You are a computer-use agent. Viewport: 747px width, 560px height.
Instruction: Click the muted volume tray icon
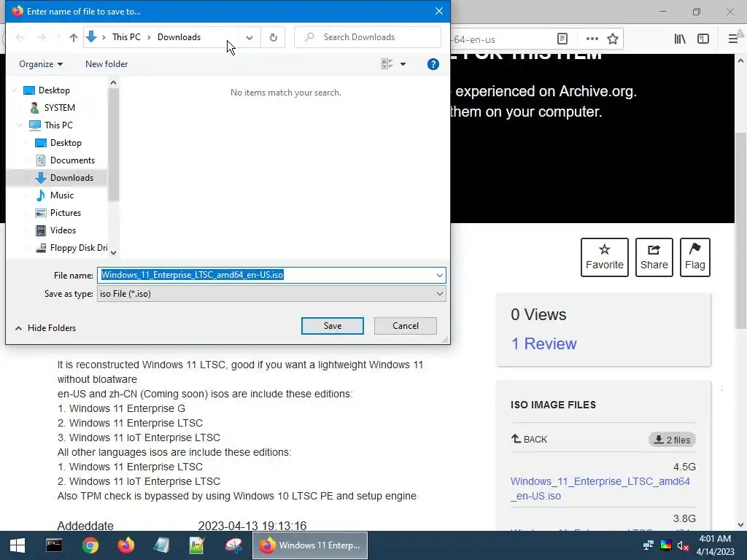683,545
